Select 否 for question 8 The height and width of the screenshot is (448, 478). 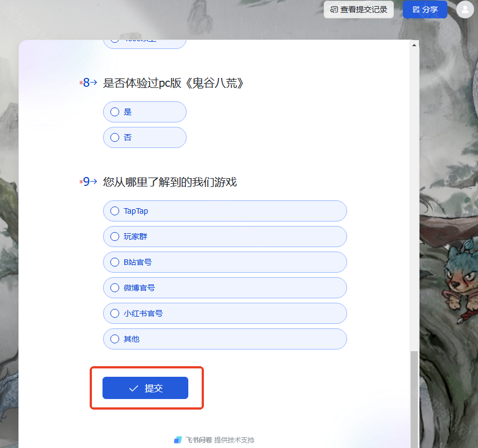coord(145,137)
